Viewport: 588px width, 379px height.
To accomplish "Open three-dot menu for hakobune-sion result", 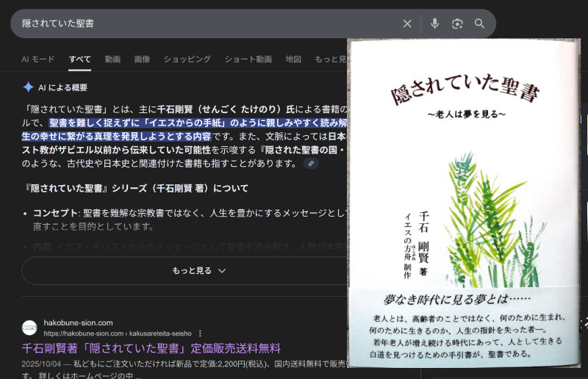I will 200,333.
